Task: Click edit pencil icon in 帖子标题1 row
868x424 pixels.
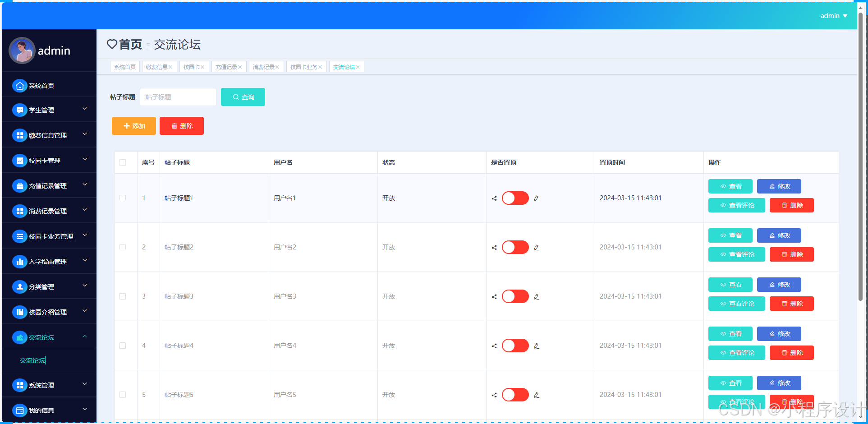Action: coord(537,198)
